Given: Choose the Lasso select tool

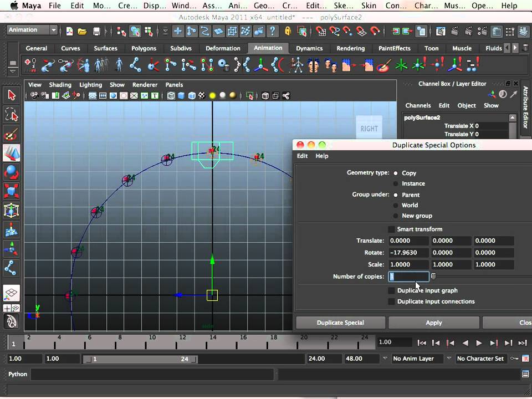Looking at the screenshot, I should (12, 115).
